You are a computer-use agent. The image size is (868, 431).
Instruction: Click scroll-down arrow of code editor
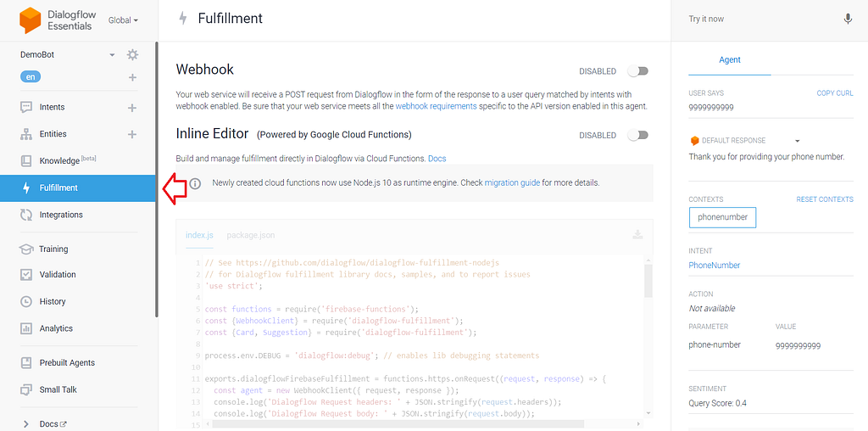coord(648,413)
